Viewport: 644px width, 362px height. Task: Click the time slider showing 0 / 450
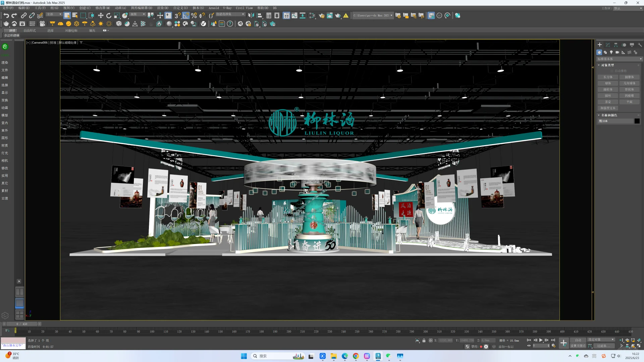point(22,324)
